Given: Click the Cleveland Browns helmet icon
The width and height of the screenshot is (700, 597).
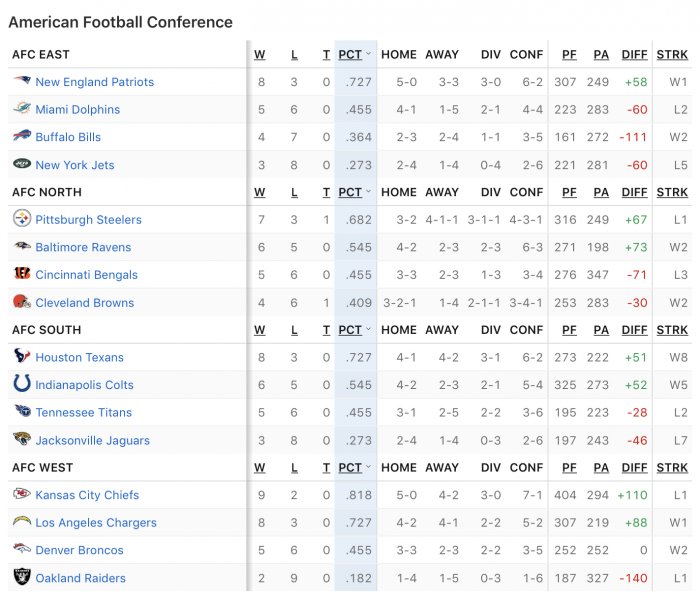Looking at the screenshot, I should [22, 302].
